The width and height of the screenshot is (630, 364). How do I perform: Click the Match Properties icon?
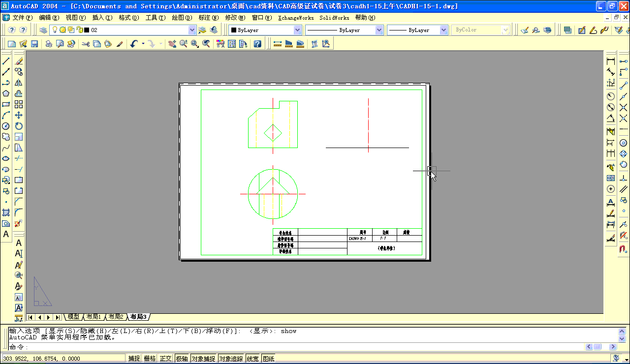(x=119, y=43)
